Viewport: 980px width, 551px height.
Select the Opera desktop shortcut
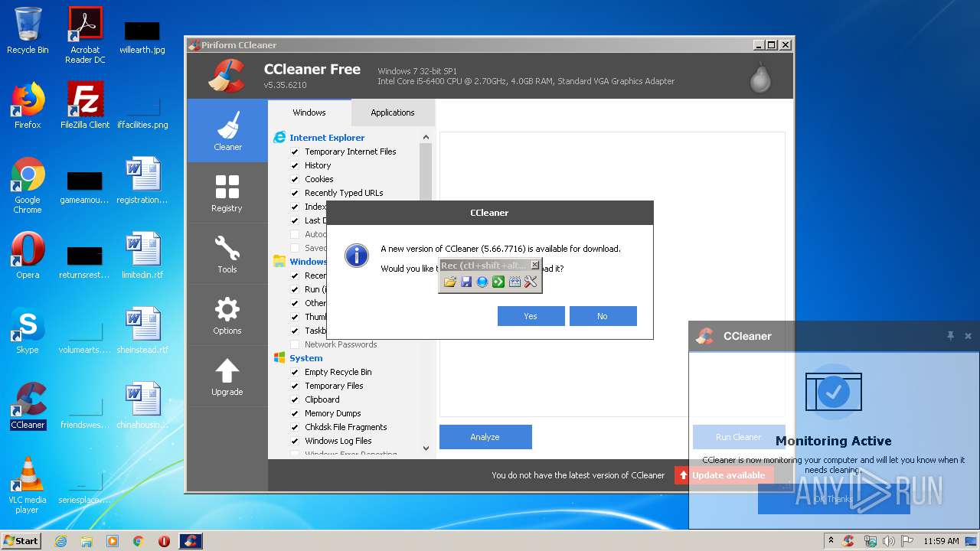[28, 255]
